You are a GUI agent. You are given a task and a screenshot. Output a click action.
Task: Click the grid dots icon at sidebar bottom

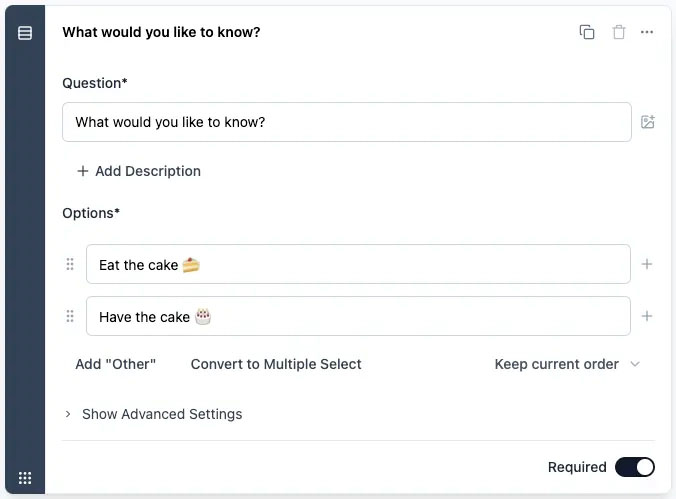[25, 478]
